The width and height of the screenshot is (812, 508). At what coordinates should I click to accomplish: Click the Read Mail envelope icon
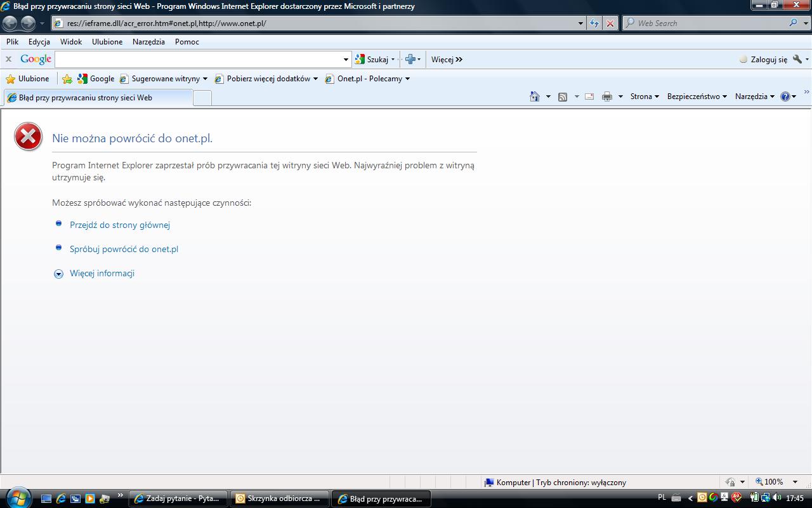[589, 97]
